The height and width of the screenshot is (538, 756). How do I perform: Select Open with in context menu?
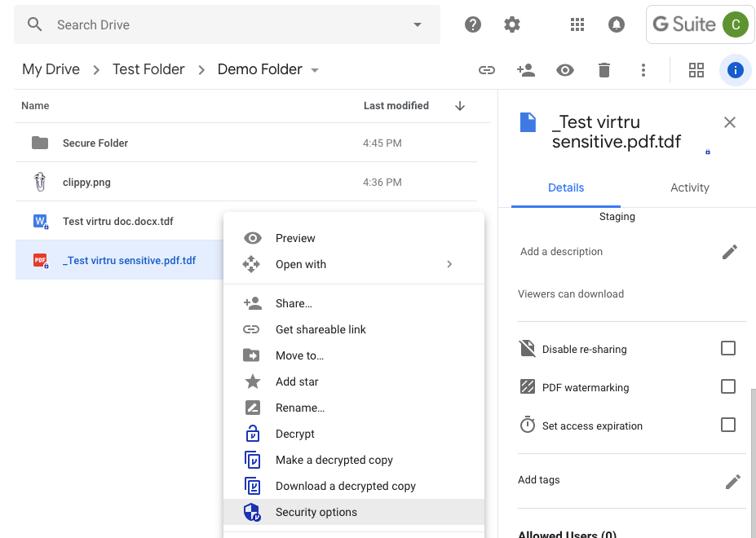tap(354, 264)
